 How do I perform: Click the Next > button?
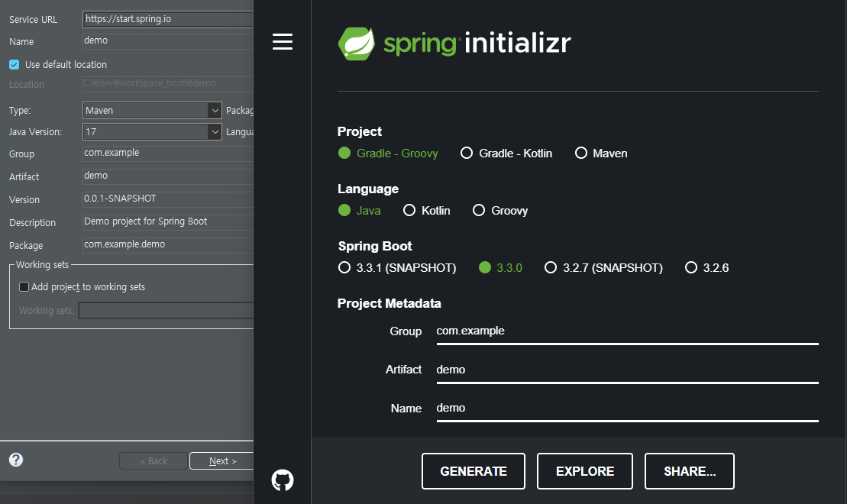pyautogui.click(x=222, y=460)
